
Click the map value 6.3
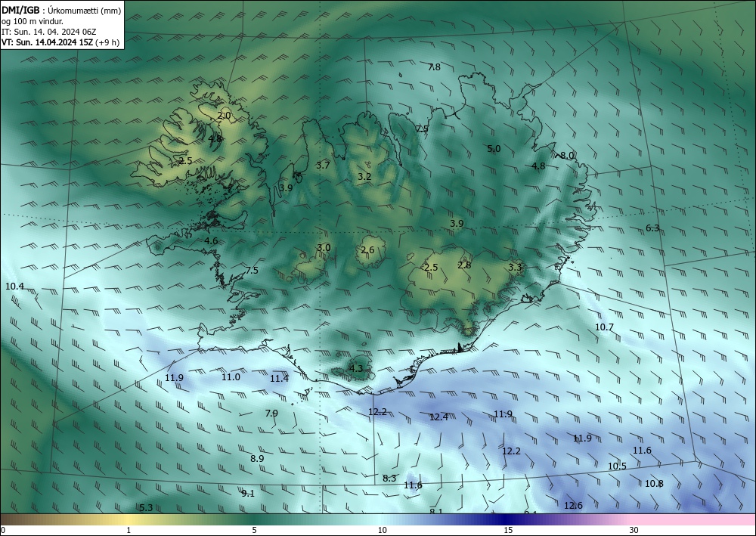pyautogui.click(x=652, y=228)
